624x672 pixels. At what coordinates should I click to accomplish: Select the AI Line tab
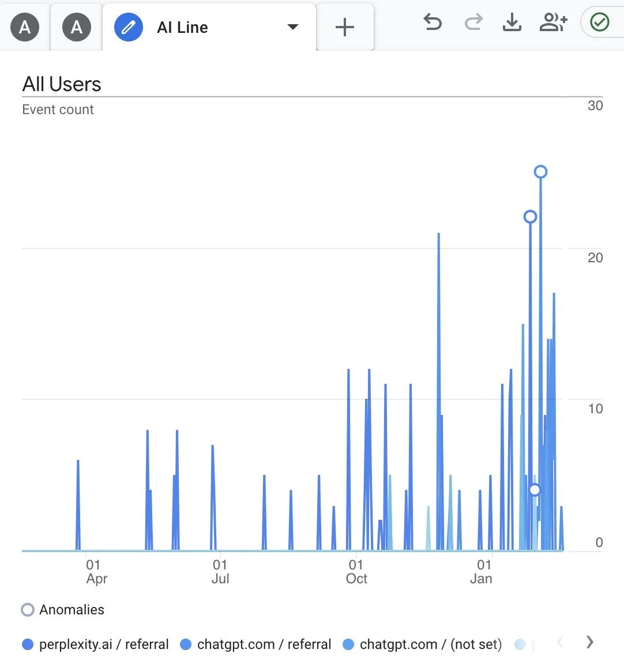pyautogui.click(x=182, y=27)
